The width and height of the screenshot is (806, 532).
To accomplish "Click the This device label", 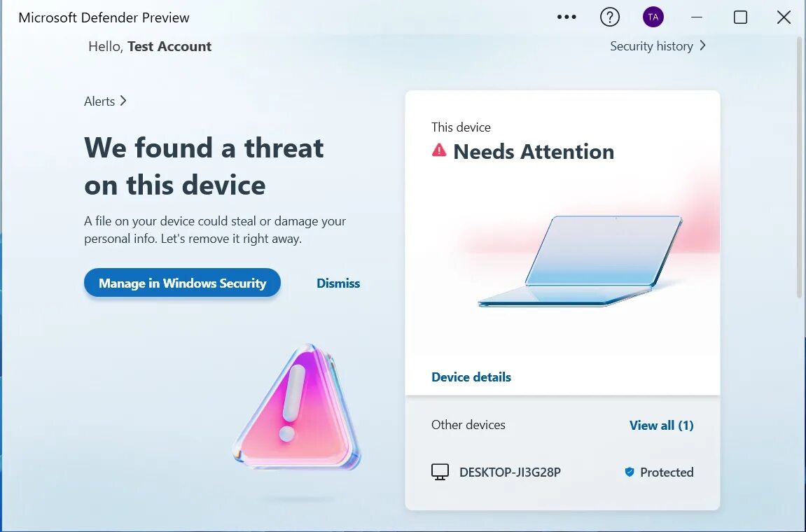I will coord(461,127).
